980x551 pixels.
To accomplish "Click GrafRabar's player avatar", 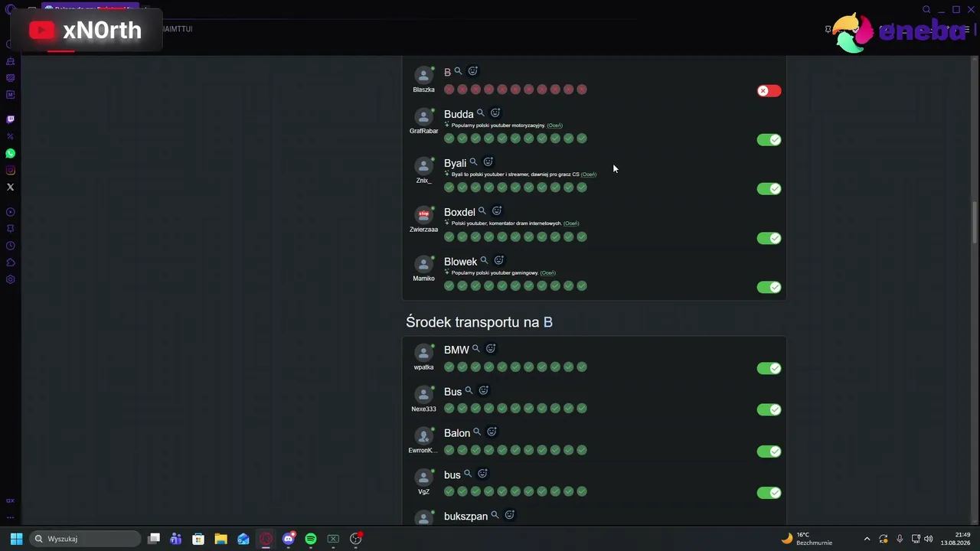I will click(423, 117).
